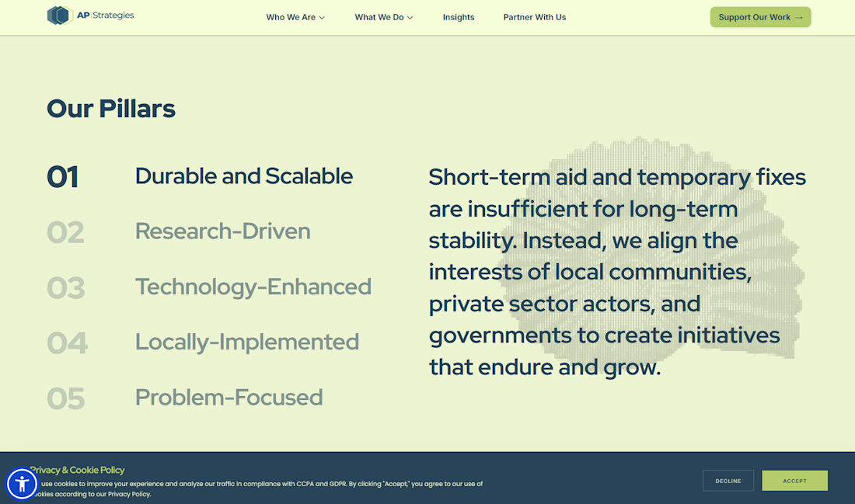Select the Technology-Enhanced pillar
The height and width of the screenshot is (504, 855).
(253, 287)
